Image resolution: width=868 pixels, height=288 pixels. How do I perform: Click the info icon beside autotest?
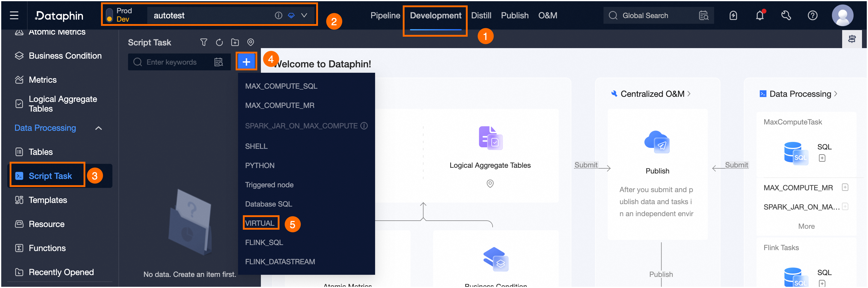click(x=278, y=16)
